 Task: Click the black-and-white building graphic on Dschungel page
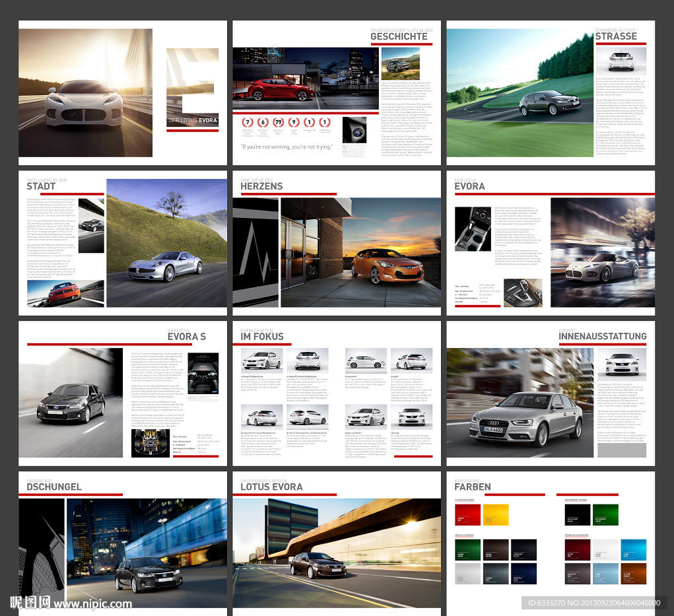pyautogui.click(x=42, y=553)
